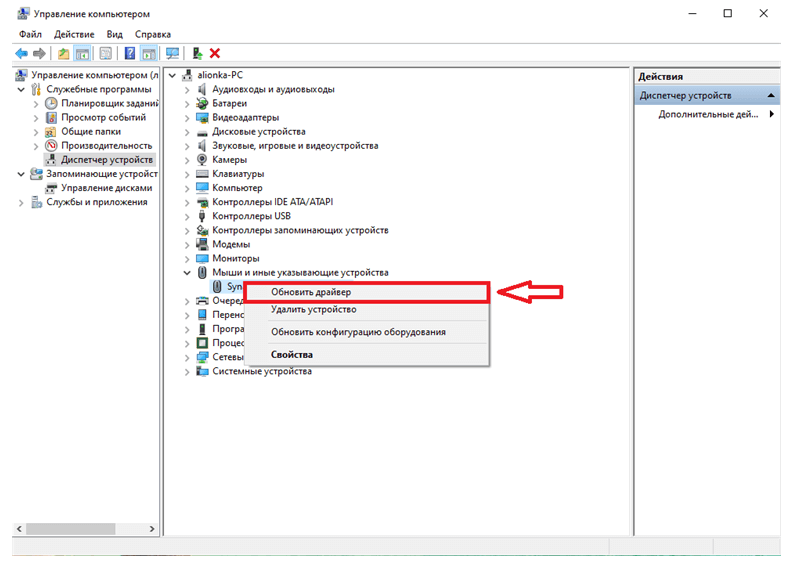Click the Up One Level folder icon
This screenshot has height=563, width=808.
(63, 53)
